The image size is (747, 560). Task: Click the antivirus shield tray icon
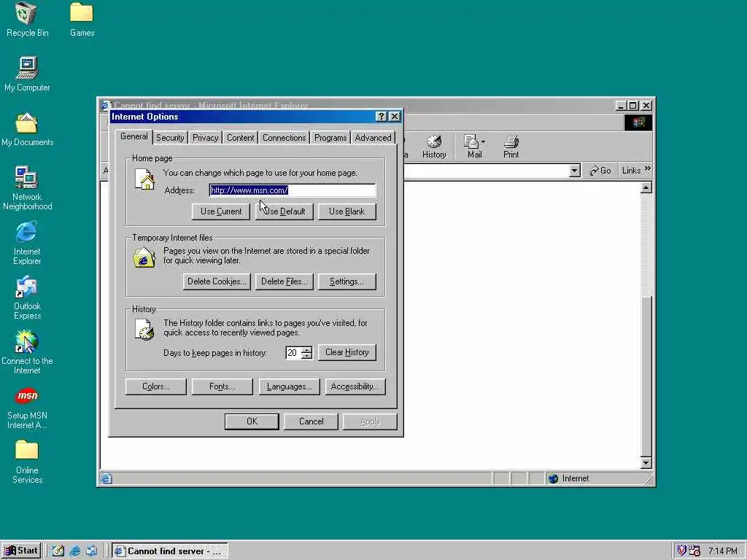pyautogui.click(x=681, y=551)
